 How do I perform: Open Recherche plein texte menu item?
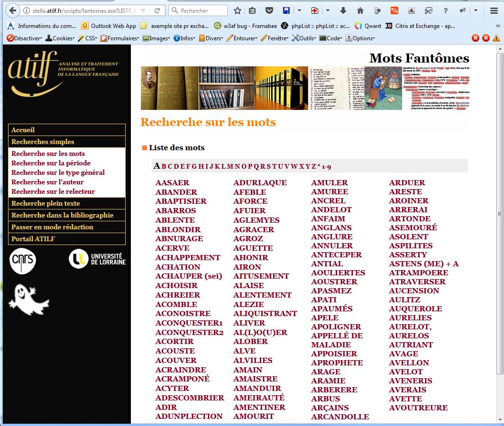pos(67,203)
